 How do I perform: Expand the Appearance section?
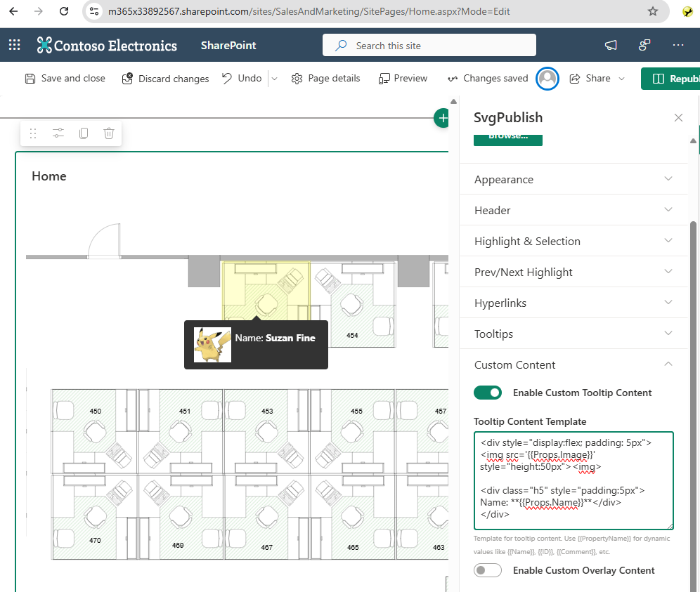pyautogui.click(x=573, y=179)
